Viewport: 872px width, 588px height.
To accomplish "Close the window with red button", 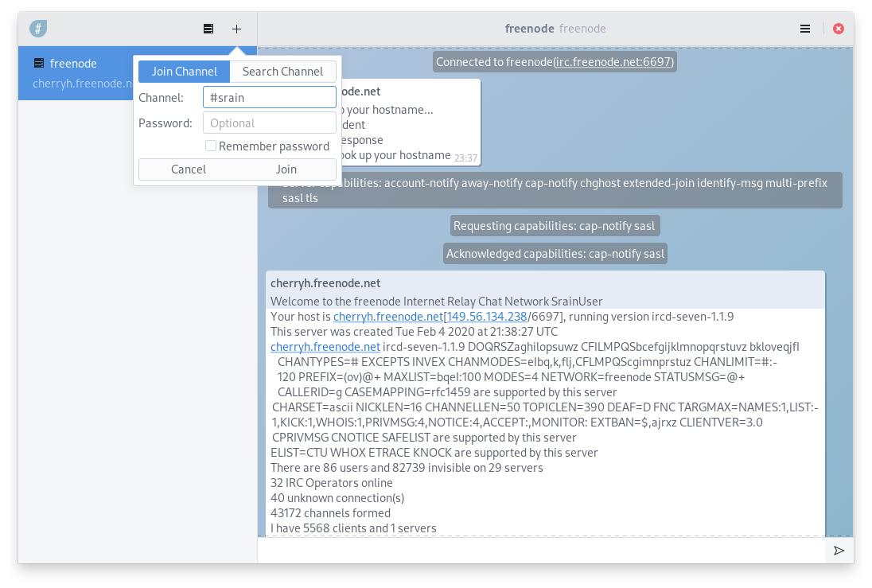I will pyautogui.click(x=839, y=29).
